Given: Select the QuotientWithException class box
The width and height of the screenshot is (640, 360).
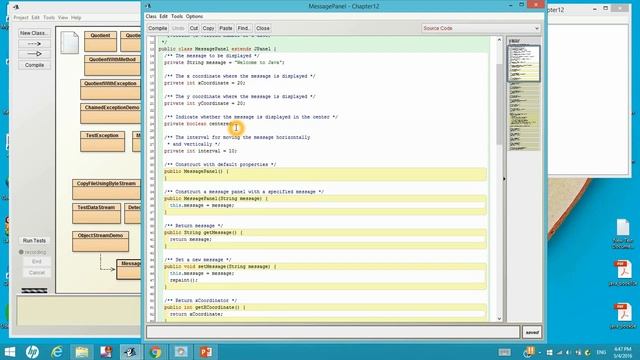Looking at the screenshot, I should [x=110, y=89].
